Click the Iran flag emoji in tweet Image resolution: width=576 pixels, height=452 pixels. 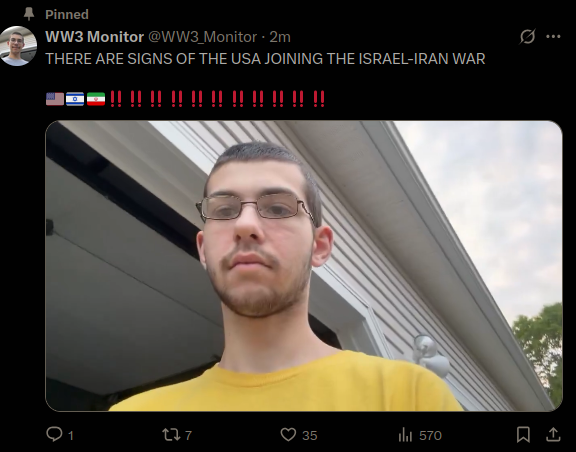(x=96, y=99)
